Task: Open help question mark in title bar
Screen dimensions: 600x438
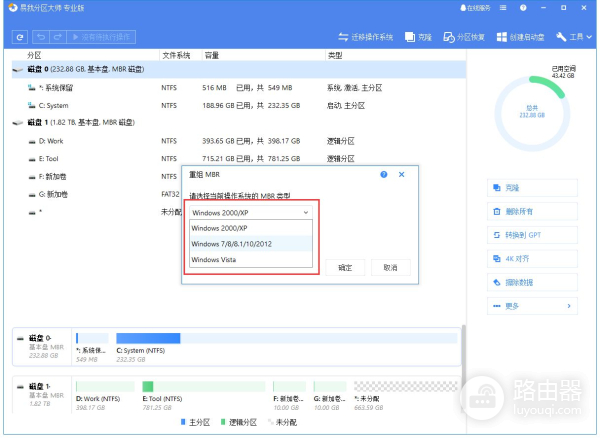Action: [523, 8]
